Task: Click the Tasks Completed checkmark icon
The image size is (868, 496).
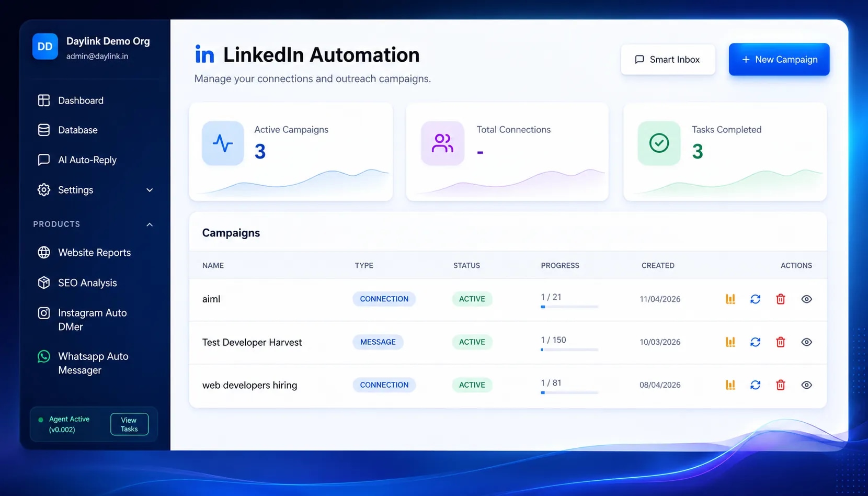Action: [x=659, y=143]
